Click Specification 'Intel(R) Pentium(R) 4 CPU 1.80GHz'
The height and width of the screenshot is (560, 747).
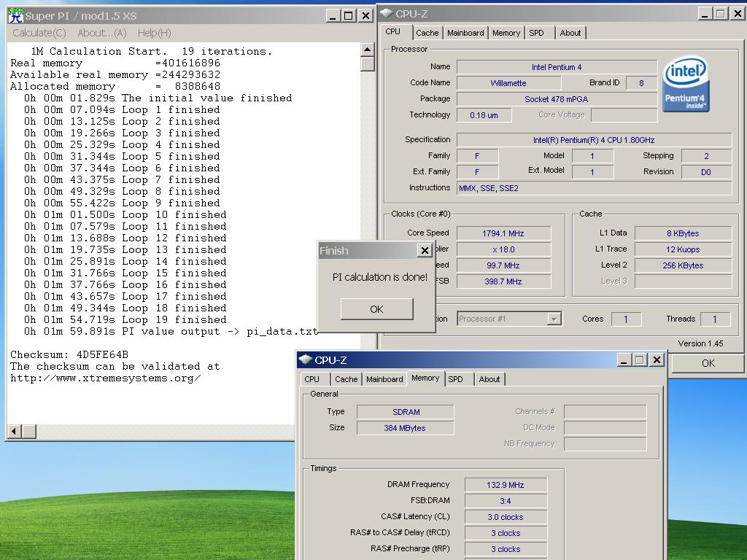pos(594,140)
